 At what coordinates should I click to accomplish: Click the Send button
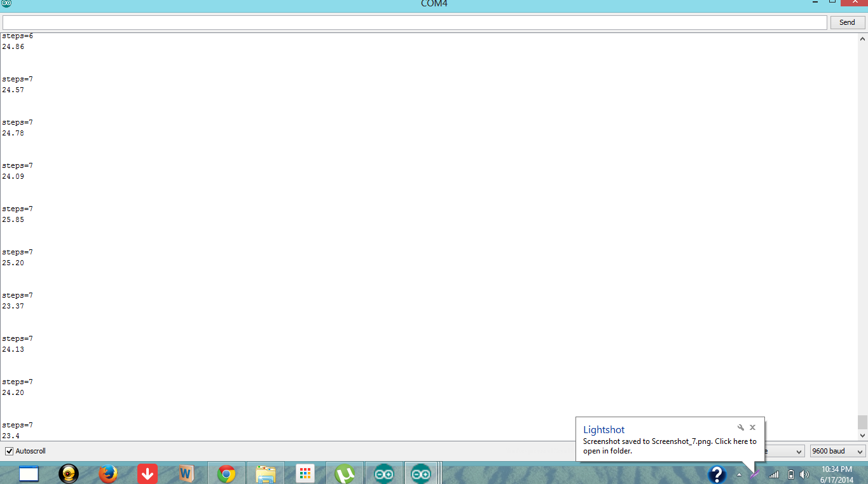[847, 22]
